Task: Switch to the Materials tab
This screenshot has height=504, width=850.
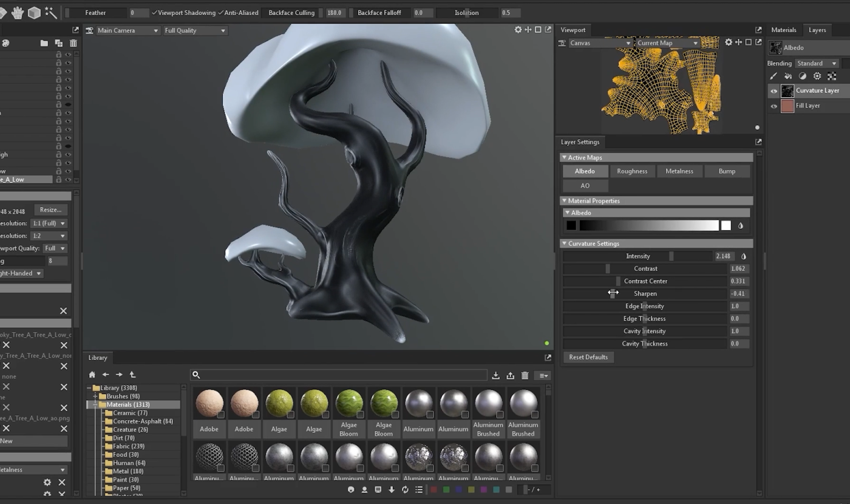Action: tap(783, 30)
